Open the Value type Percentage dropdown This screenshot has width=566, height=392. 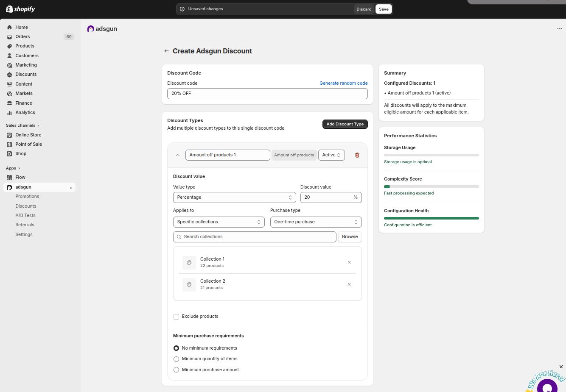click(234, 197)
